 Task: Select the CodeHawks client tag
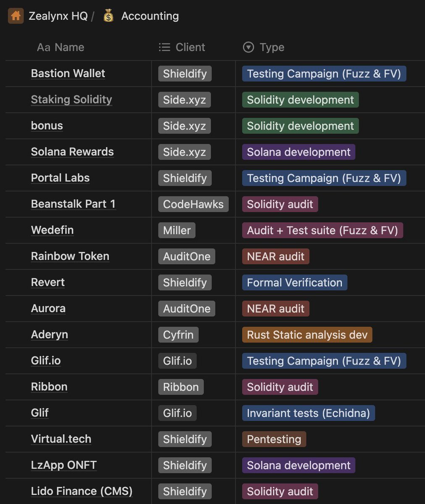[x=193, y=204]
